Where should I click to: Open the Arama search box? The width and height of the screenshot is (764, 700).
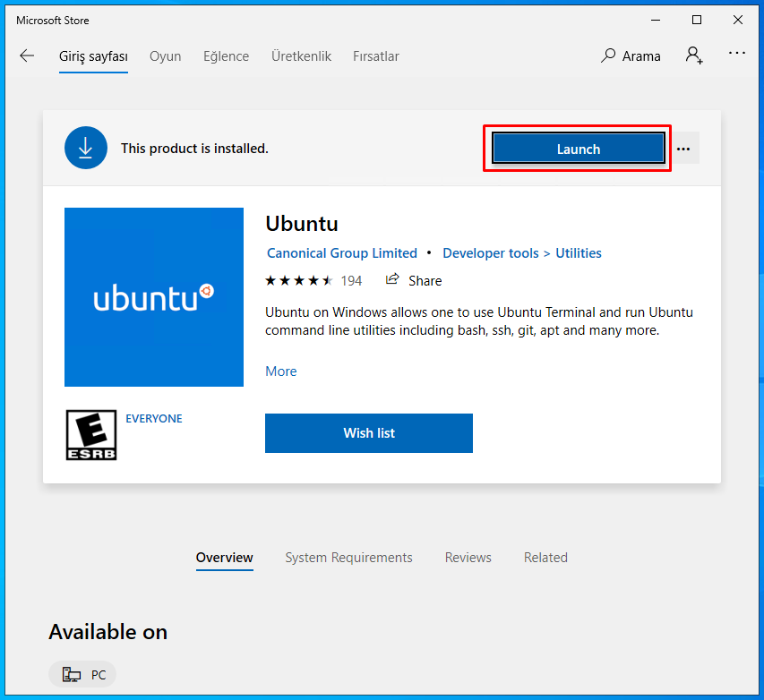[631, 56]
